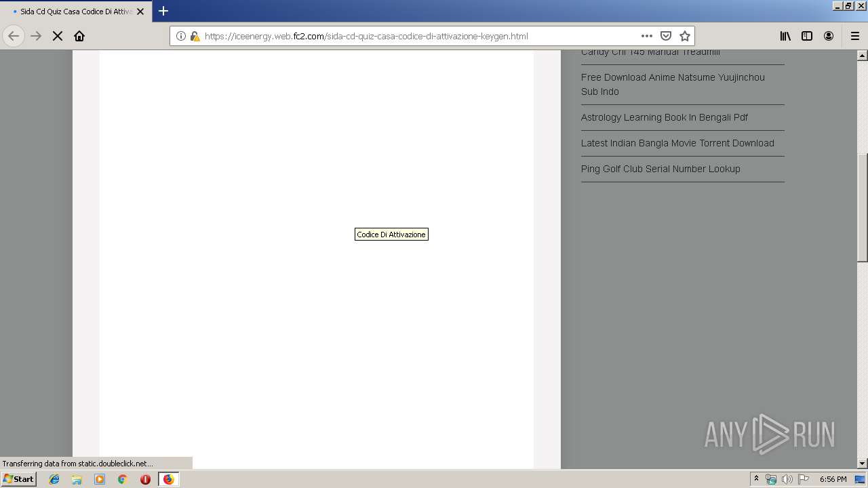868x488 pixels.
Task: Select the Firefox taskbar button
Action: coord(168,479)
